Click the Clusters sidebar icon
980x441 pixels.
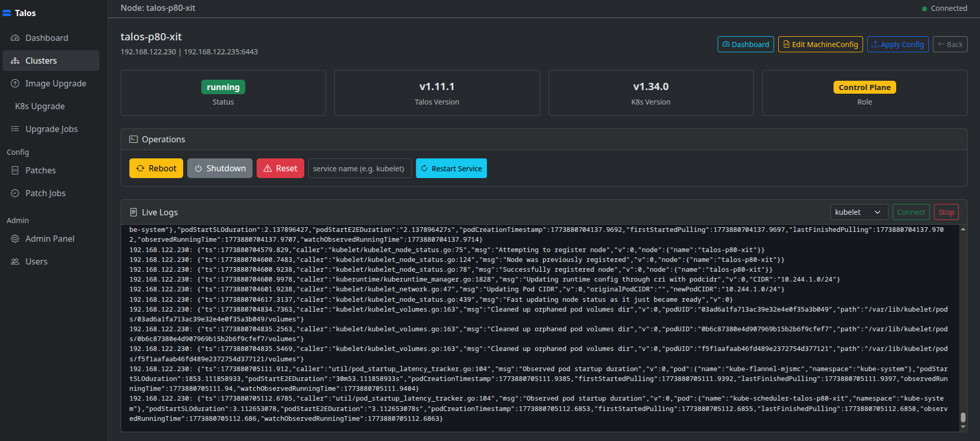[15, 61]
